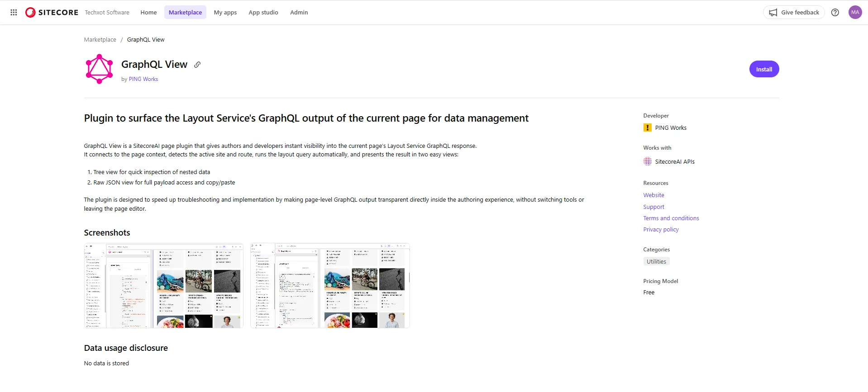Open the first screenshot thumbnail
This screenshot has width=868, height=392.
coord(164,286)
